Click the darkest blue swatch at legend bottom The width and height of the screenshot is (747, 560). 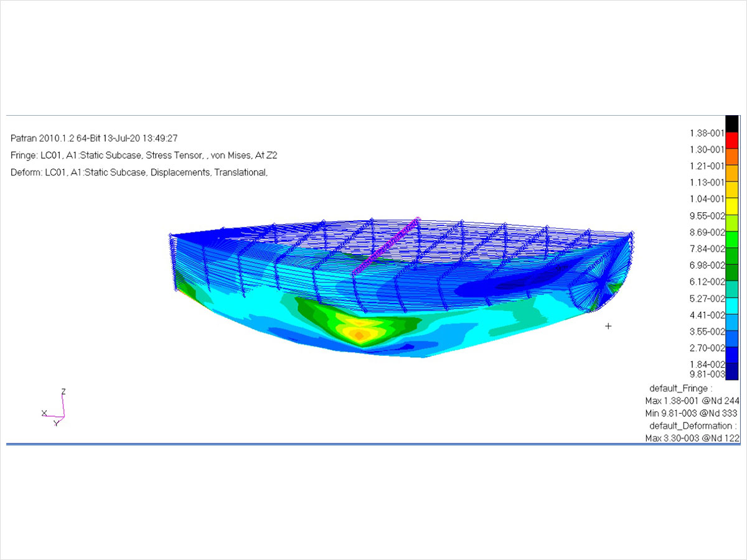pos(732,372)
